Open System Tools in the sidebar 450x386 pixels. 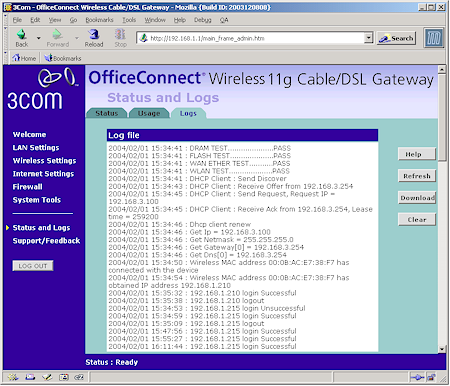37,200
